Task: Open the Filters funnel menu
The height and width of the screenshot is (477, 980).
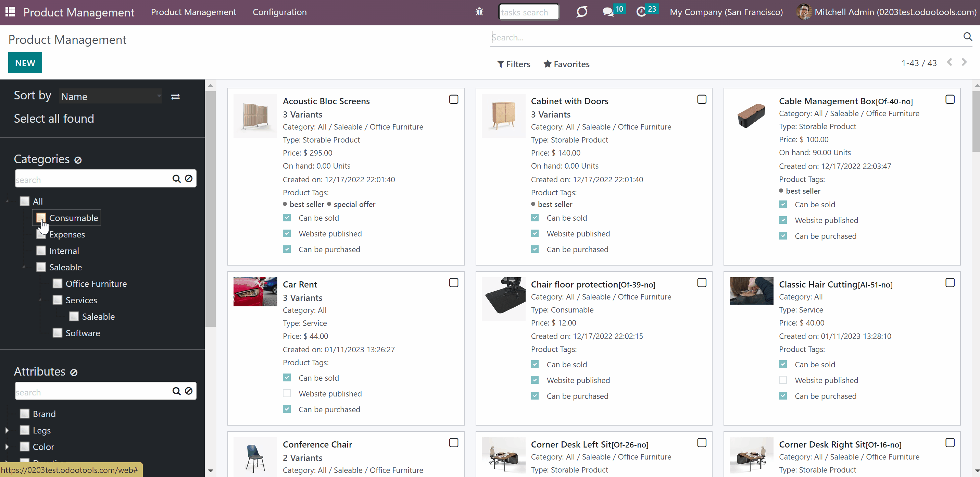Action: (x=514, y=64)
